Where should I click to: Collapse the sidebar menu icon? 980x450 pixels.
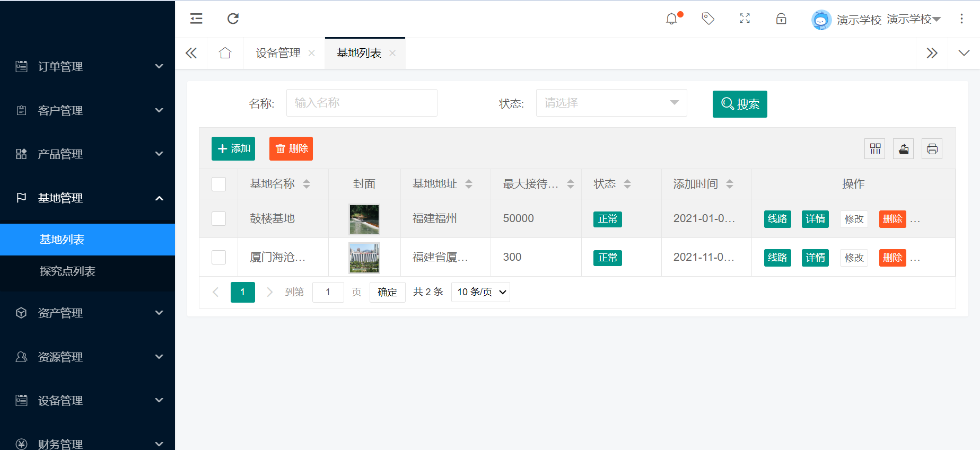196,19
